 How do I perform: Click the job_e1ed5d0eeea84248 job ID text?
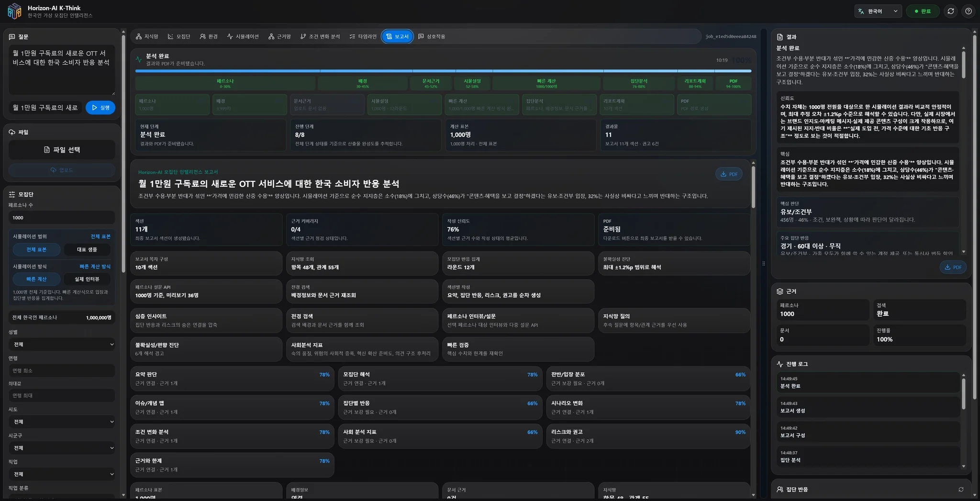point(731,36)
